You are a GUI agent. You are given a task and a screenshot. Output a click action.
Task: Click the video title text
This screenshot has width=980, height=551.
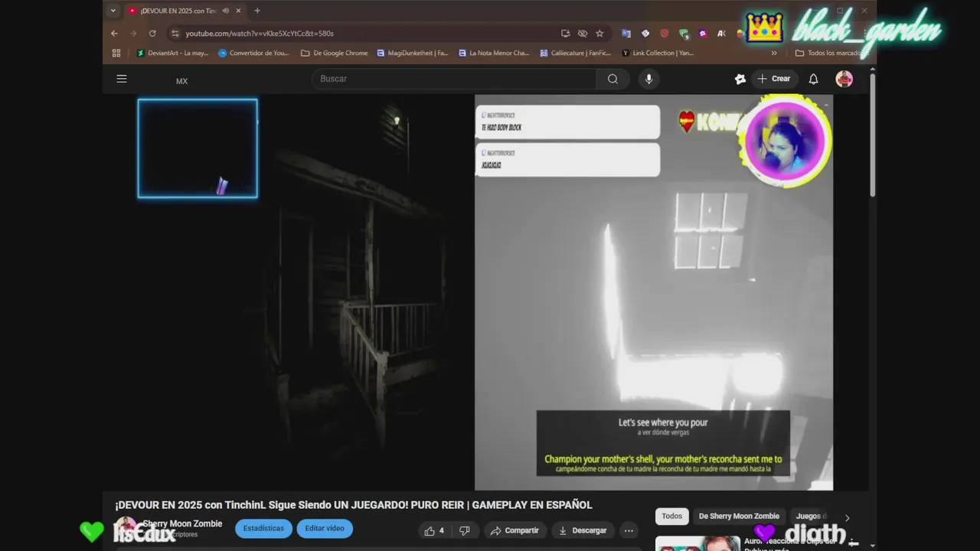click(354, 505)
